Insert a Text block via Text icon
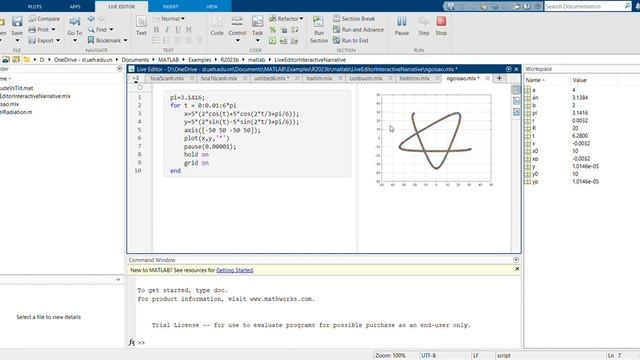 pyautogui.click(x=141, y=22)
